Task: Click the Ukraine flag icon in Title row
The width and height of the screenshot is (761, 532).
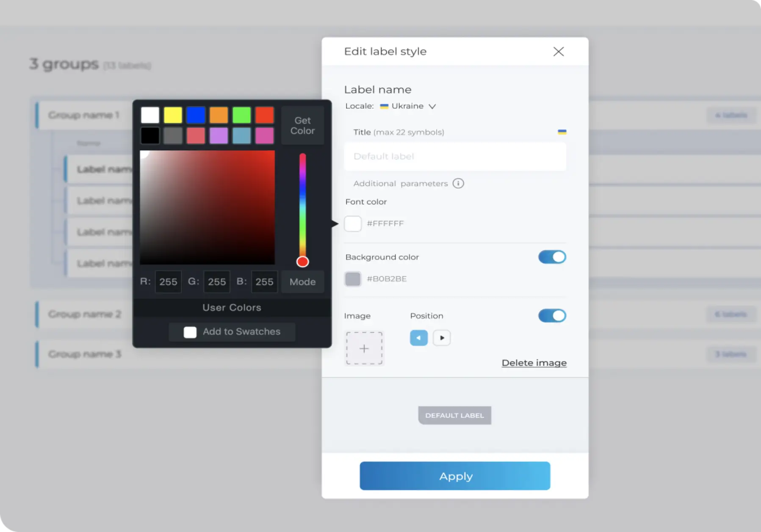Action: pyautogui.click(x=562, y=132)
